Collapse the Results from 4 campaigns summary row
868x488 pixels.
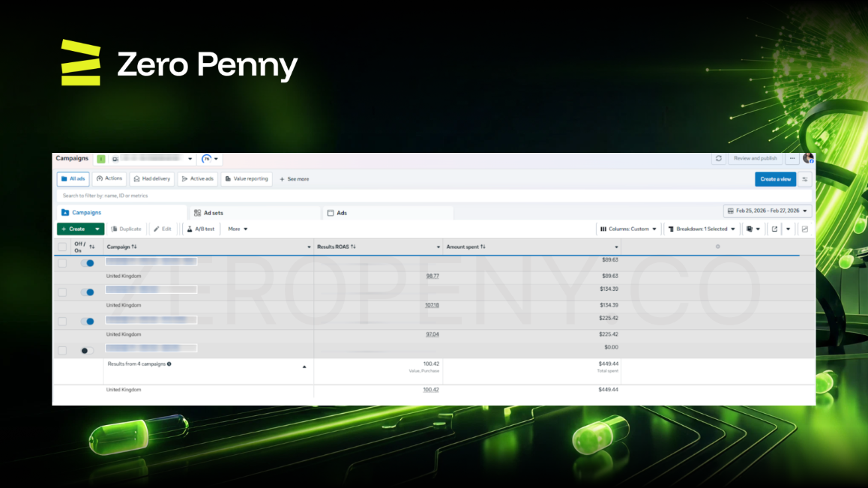304,367
